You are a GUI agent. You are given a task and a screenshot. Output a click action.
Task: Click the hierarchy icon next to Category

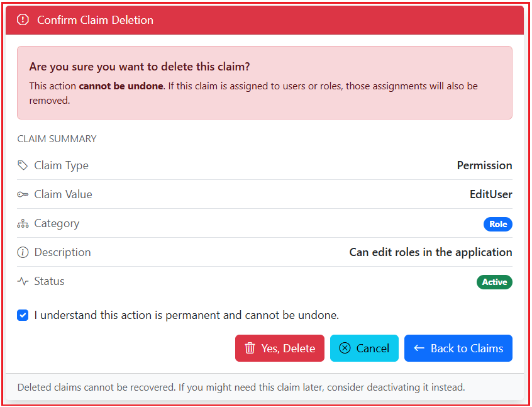[22, 223]
